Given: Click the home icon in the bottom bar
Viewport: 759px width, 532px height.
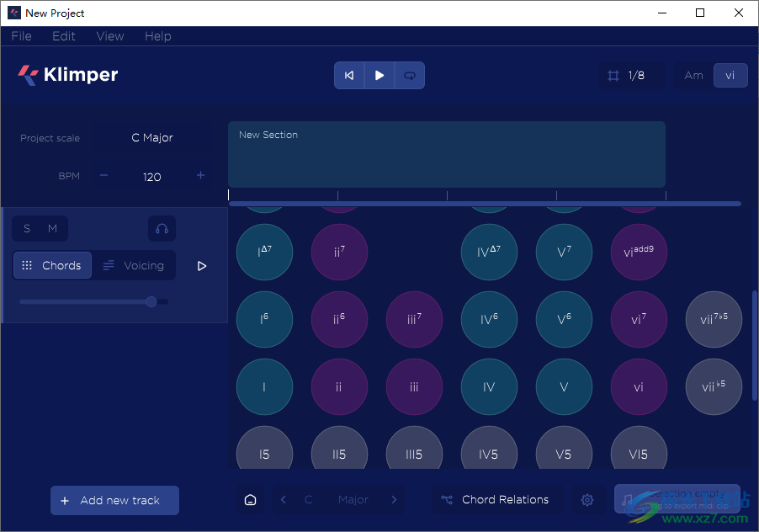Looking at the screenshot, I should (x=250, y=500).
